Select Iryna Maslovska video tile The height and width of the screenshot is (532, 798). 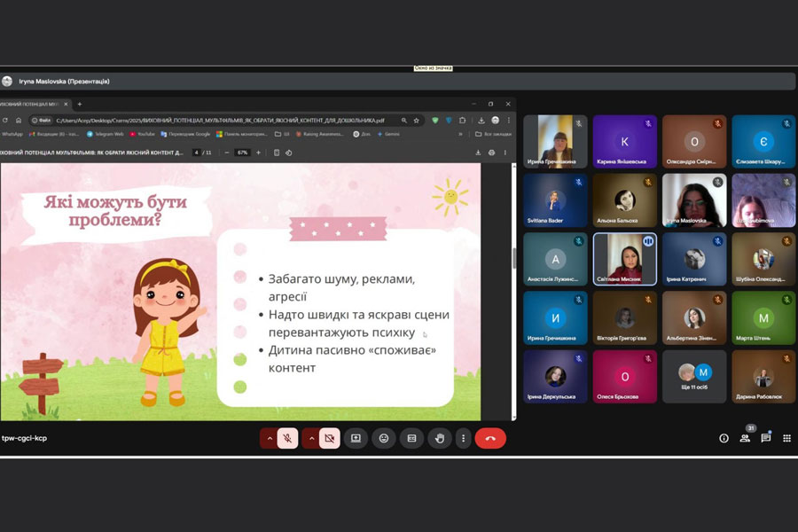694,200
